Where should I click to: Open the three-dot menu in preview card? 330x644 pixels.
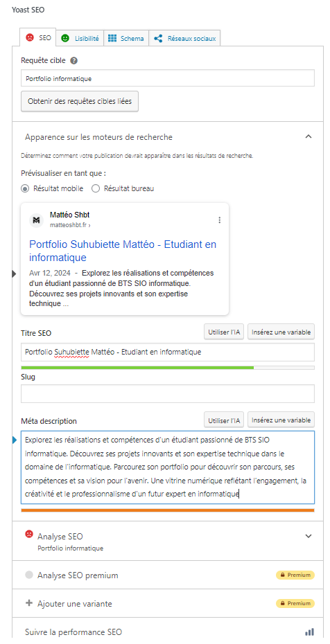point(220,220)
